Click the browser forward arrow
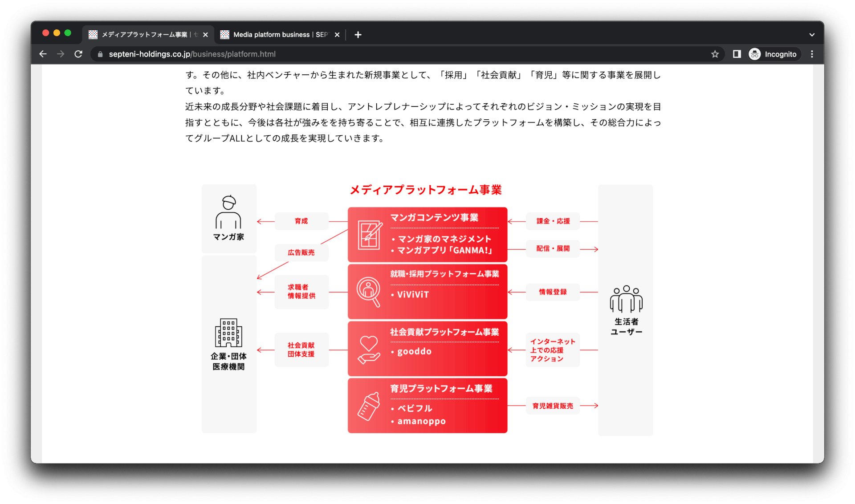 point(61,54)
